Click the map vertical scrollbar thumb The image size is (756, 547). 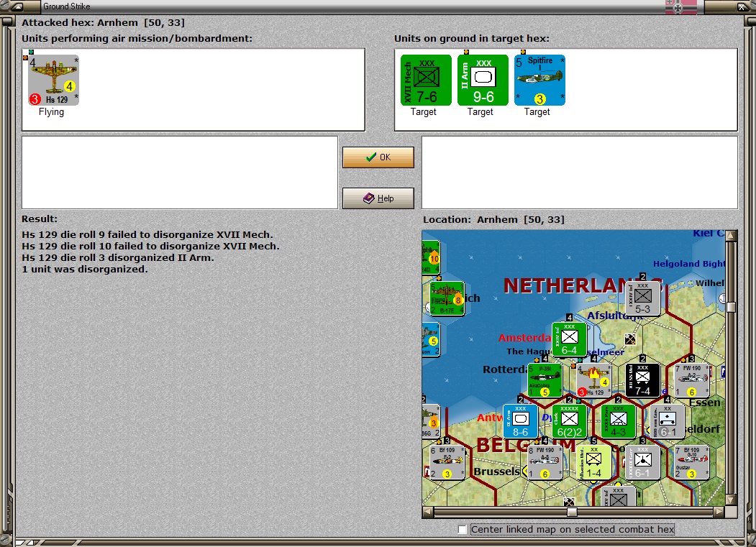pos(731,307)
